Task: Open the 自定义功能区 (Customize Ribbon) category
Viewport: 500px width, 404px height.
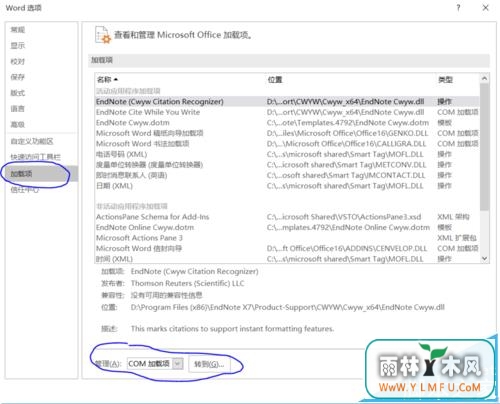Action: coord(42,141)
